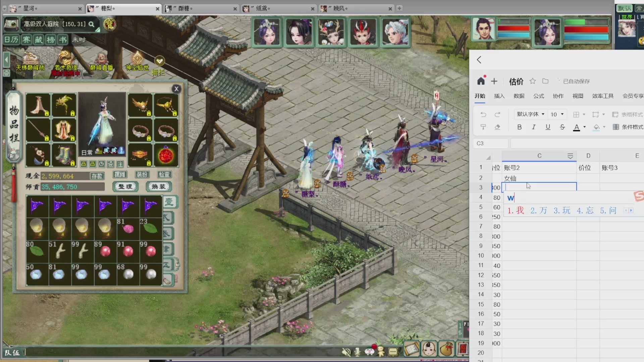
Task: Apply the font color A swatch
Action: tap(577, 127)
